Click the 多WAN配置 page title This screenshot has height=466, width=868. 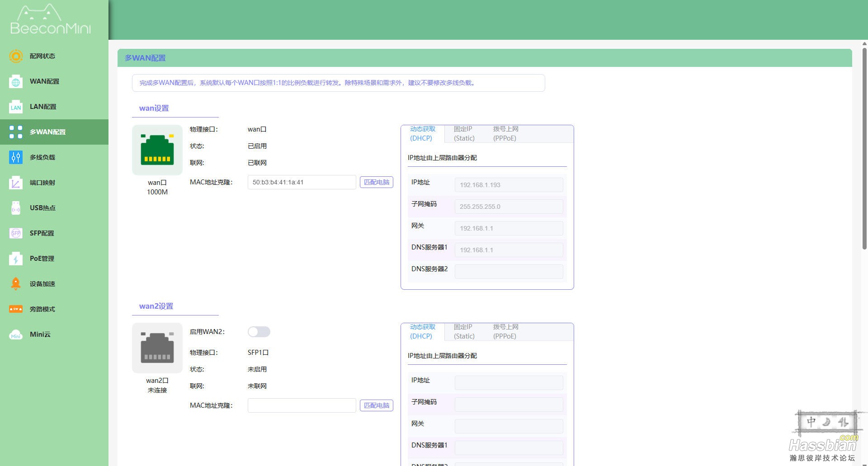coord(145,58)
